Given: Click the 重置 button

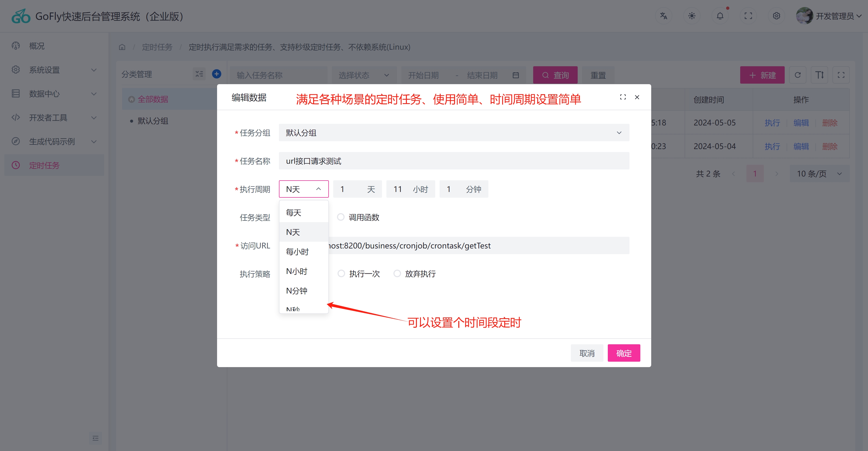Looking at the screenshot, I should (598, 75).
